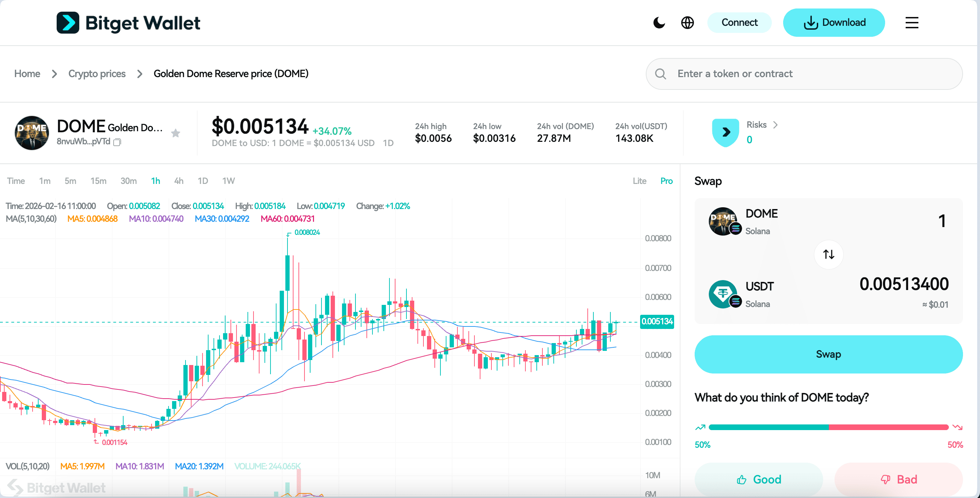980x498 pixels.
Task: Switch chart to Lite mode
Action: pos(639,181)
